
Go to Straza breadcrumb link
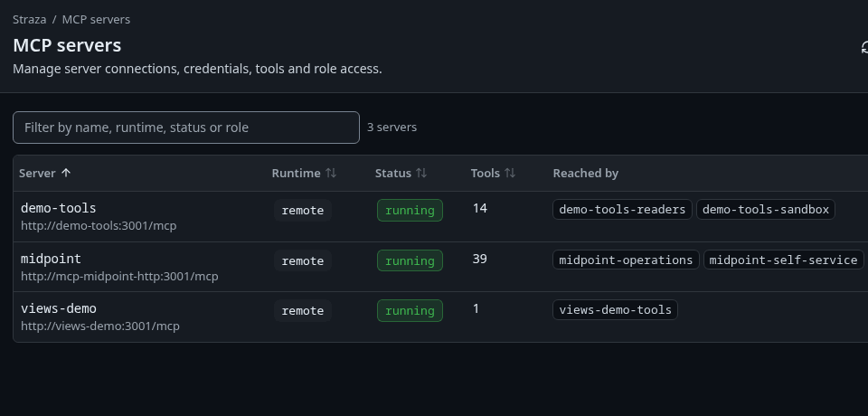29,19
